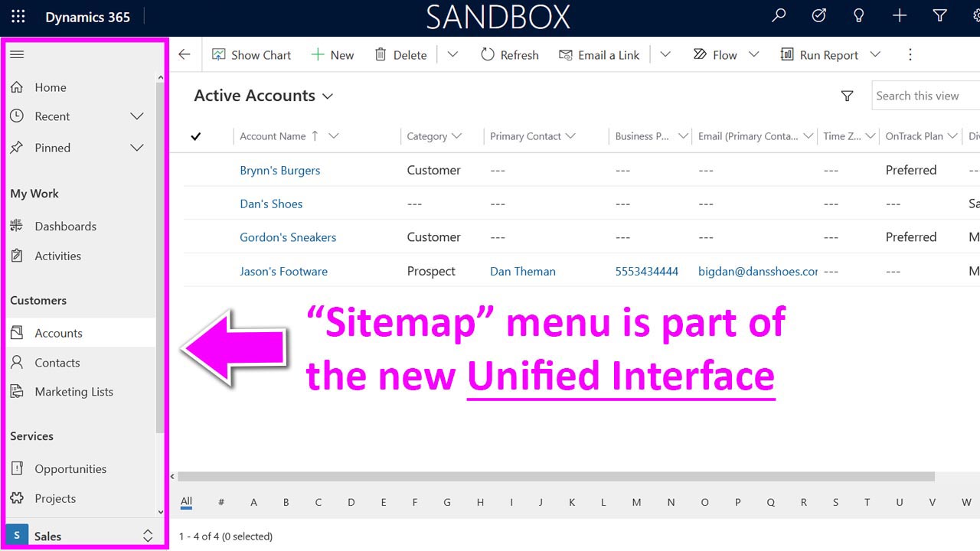The image size is (980, 551).
Task: Click the view filter funnel icon
Action: [847, 96]
